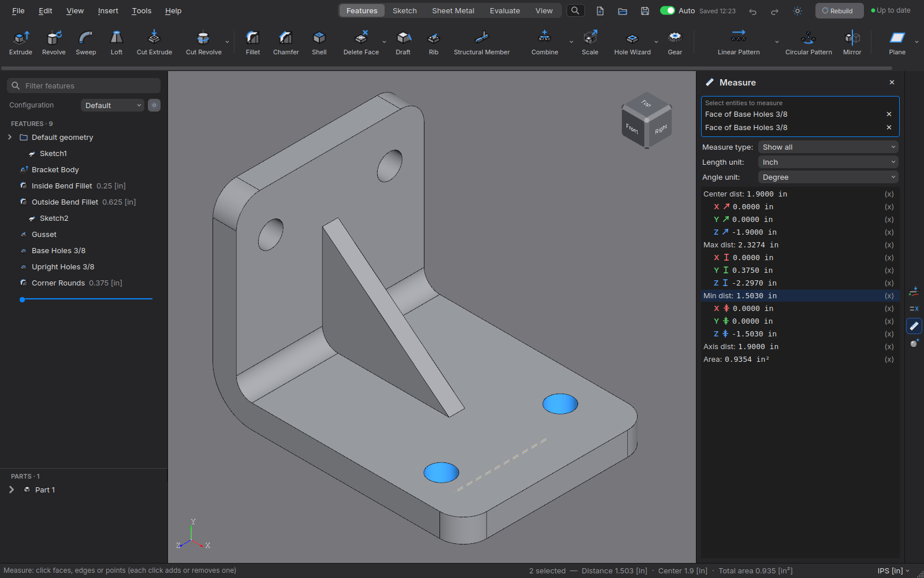Screen dimensions: 924x578
Task: Expand Part 1 in the parts list
Action: click(11, 490)
